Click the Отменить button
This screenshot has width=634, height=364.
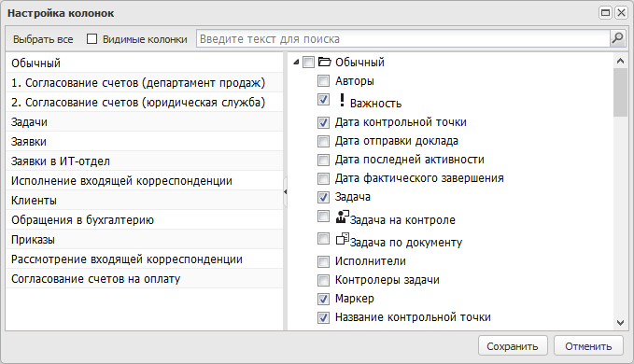(x=588, y=346)
